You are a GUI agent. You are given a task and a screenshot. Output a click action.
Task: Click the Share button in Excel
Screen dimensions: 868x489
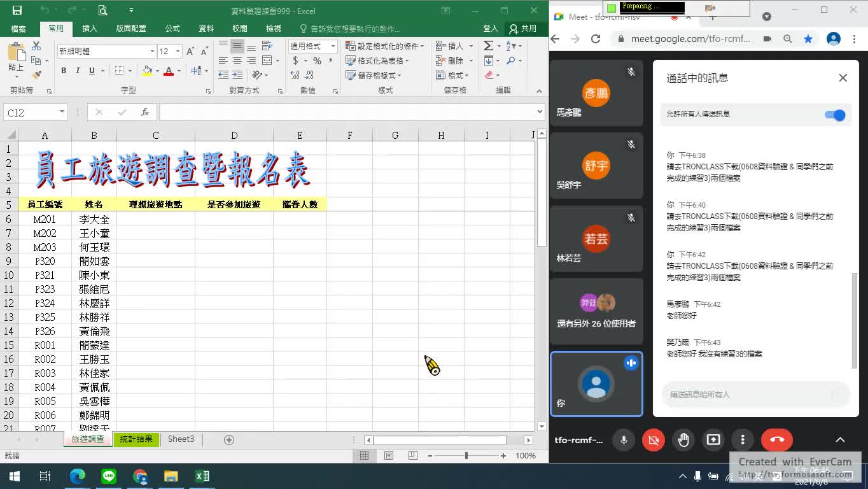point(523,29)
